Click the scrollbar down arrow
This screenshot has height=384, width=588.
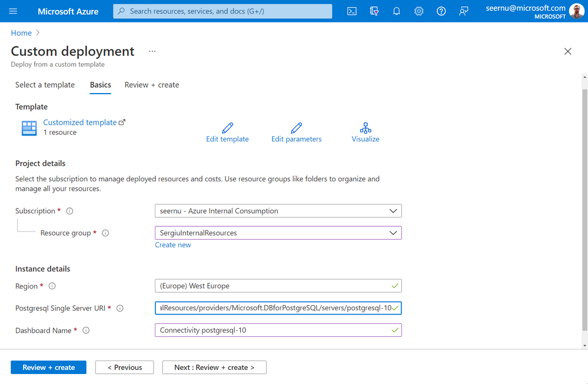pyautogui.click(x=584, y=345)
